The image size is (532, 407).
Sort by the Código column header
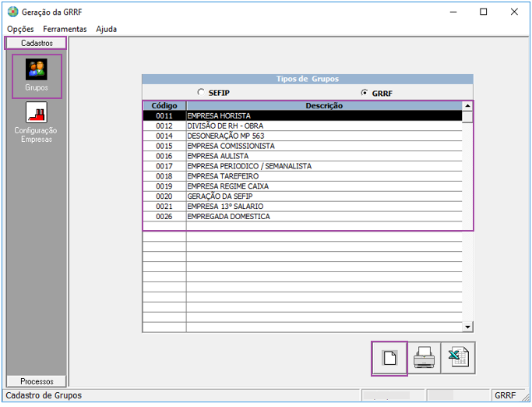coord(164,105)
